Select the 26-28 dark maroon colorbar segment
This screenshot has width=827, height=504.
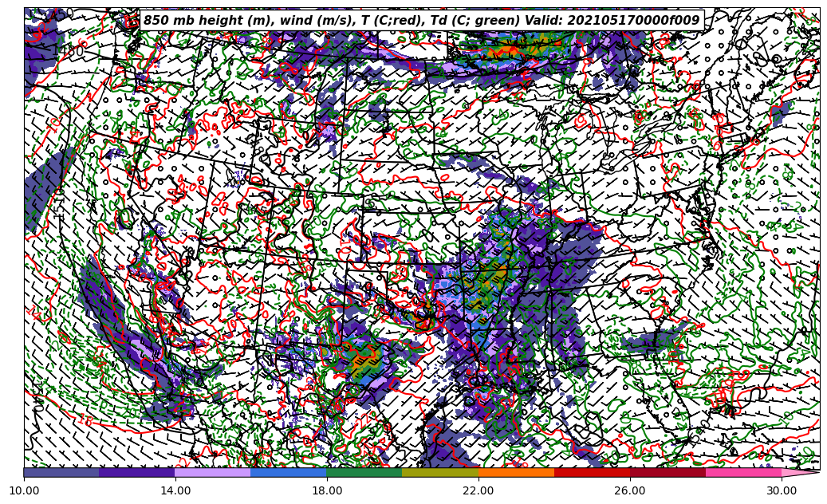[x=668, y=472]
